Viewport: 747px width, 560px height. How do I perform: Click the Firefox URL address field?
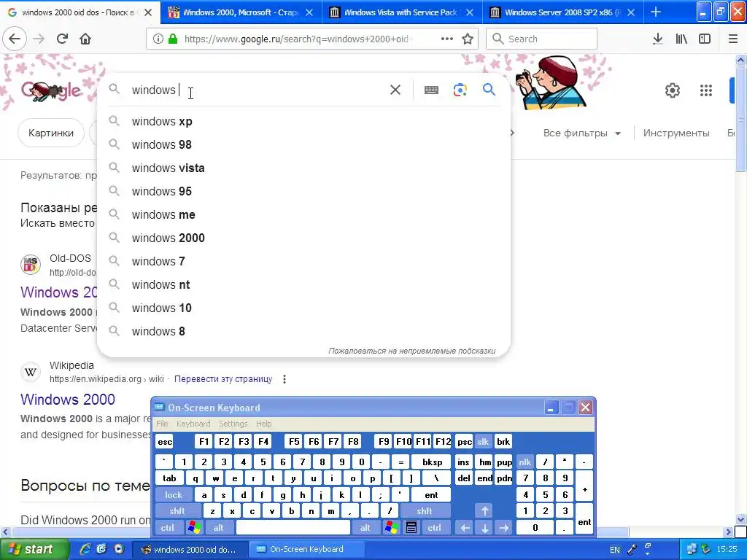[x=298, y=39]
